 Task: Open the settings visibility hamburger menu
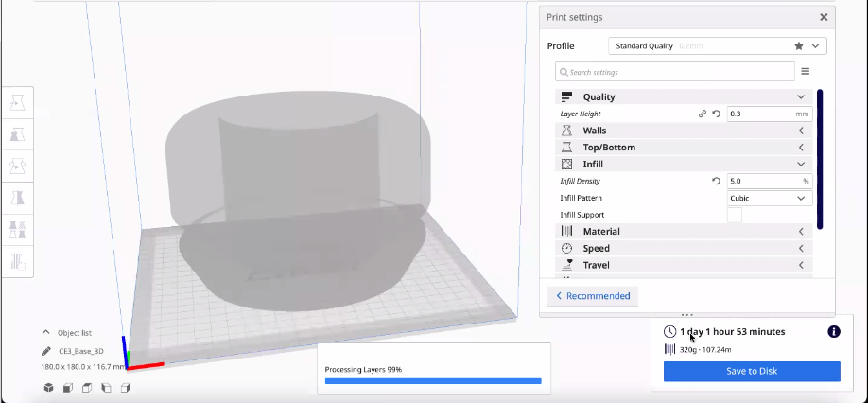[x=806, y=71]
